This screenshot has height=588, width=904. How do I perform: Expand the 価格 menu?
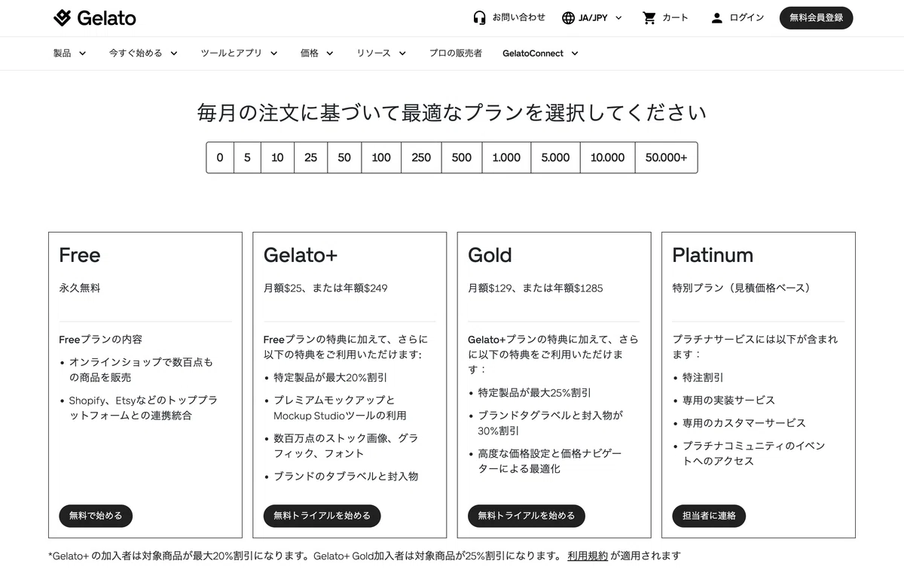[316, 53]
